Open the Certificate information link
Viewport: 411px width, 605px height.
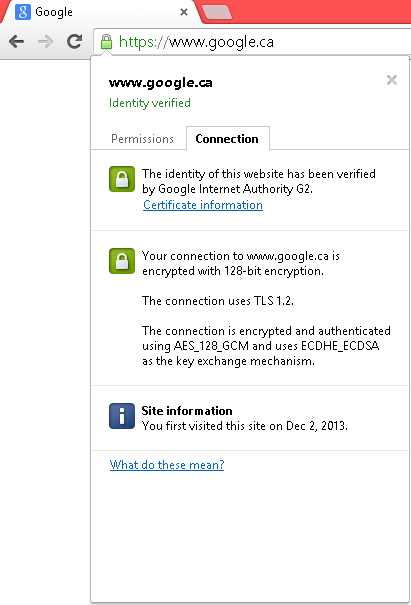click(x=203, y=205)
